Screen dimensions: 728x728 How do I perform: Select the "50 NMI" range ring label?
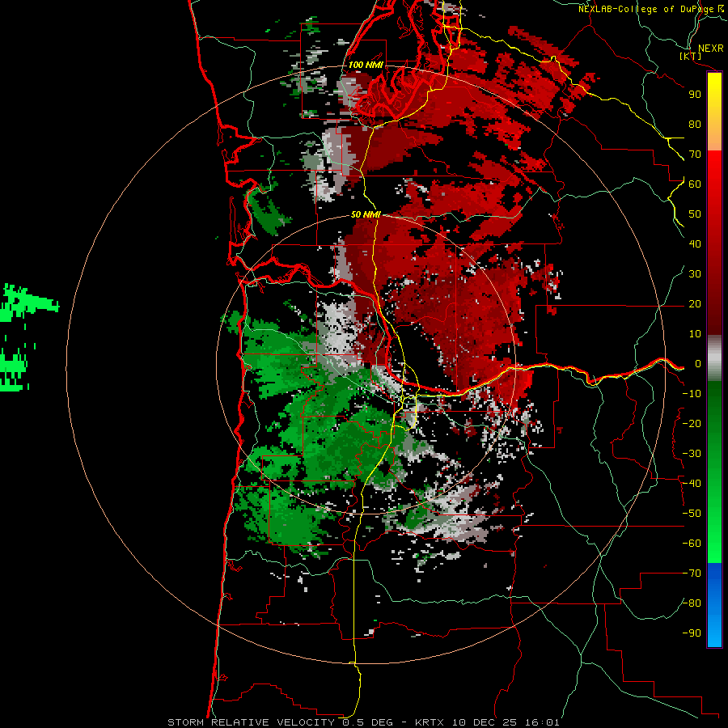pos(366,214)
